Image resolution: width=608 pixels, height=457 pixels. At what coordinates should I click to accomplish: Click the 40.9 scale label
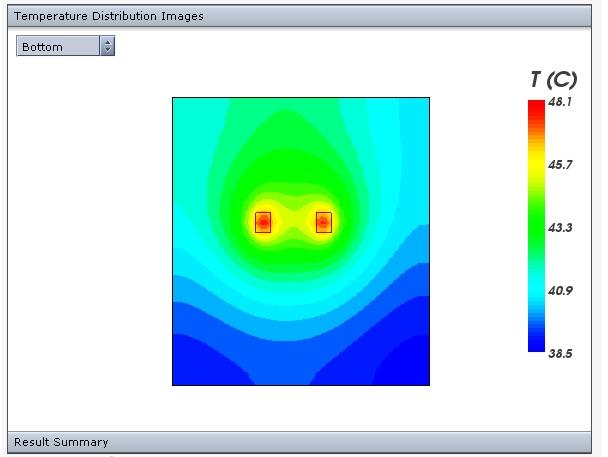tap(560, 291)
